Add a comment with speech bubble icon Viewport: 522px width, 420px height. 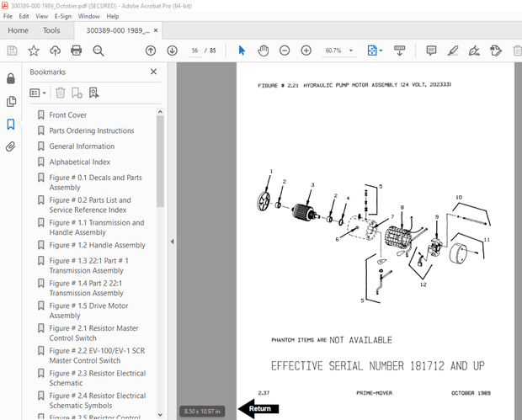(431, 51)
